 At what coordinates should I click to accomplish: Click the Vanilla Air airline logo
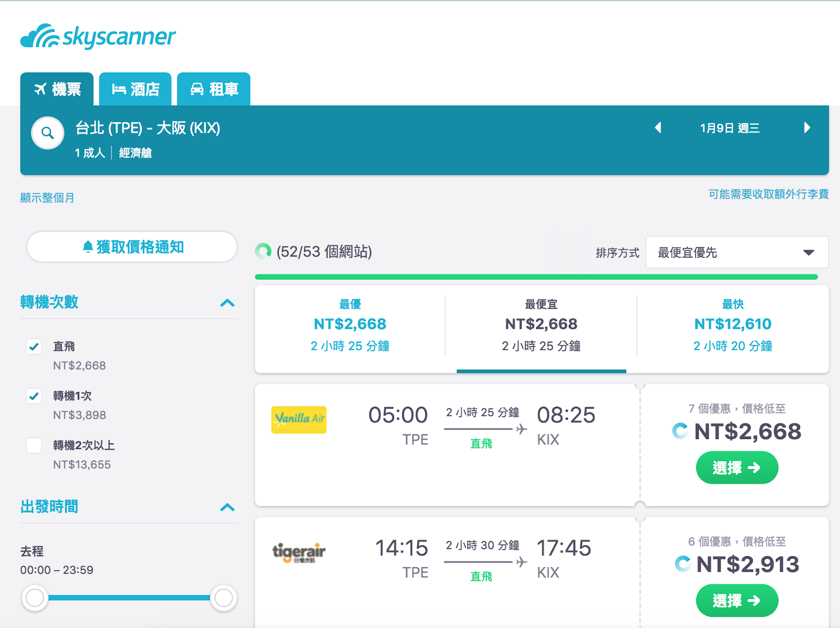(x=299, y=420)
